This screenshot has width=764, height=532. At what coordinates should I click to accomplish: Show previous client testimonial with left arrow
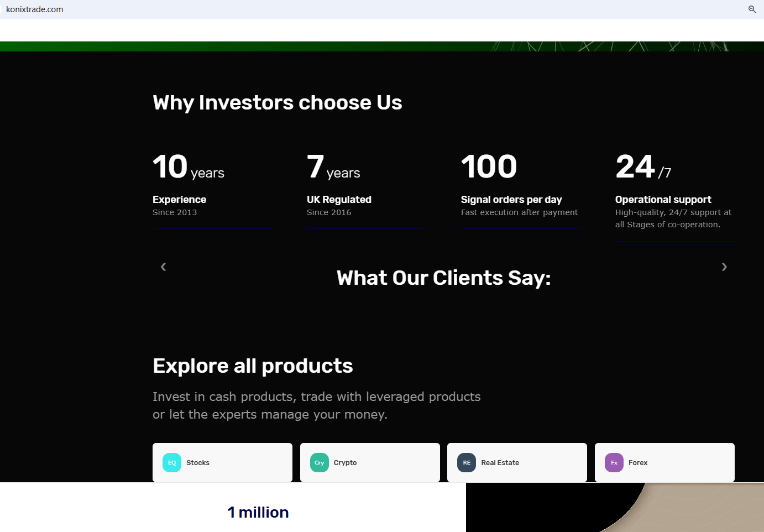[x=163, y=267]
